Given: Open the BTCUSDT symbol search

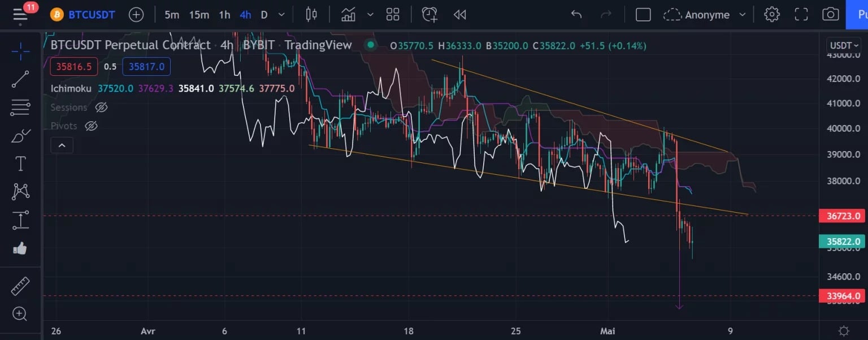Looking at the screenshot, I should [x=82, y=15].
